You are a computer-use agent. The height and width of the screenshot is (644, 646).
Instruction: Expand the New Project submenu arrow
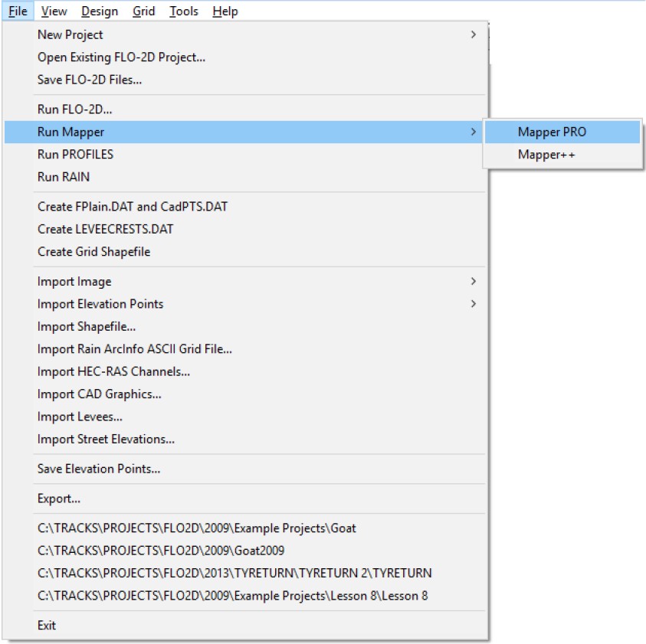473,34
